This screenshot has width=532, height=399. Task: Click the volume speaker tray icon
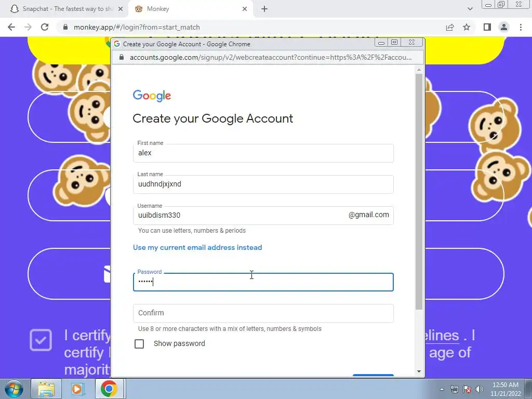[480, 390]
